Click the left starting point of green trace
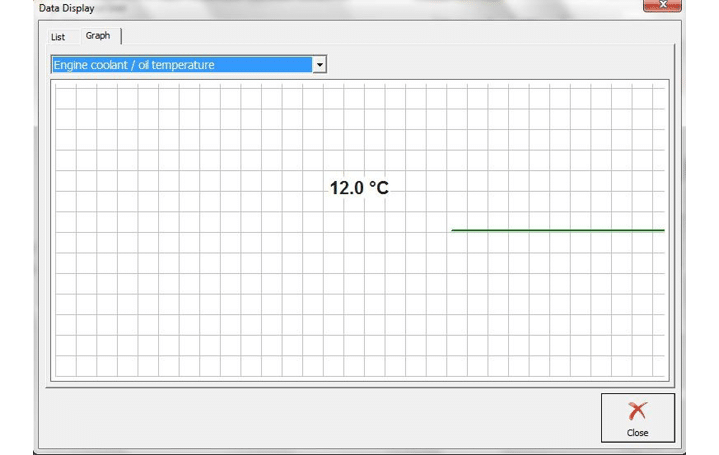Screen dimensions: 719x455 pos(453,230)
